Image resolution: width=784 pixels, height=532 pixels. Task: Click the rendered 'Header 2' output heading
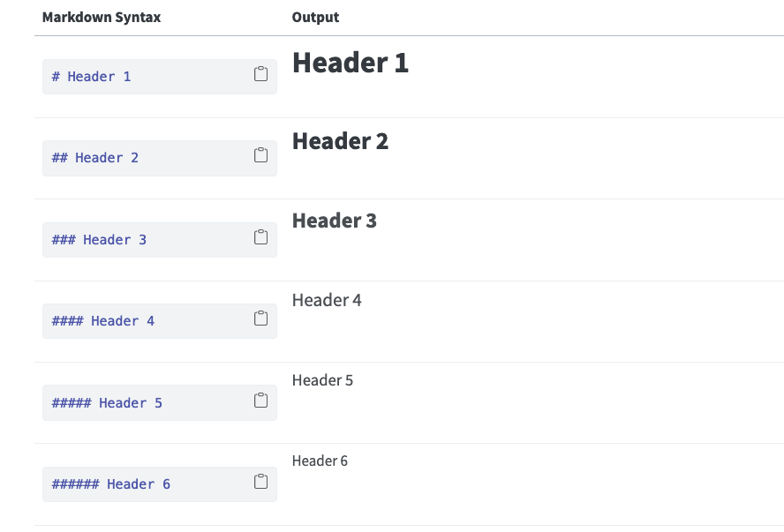click(x=341, y=141)
